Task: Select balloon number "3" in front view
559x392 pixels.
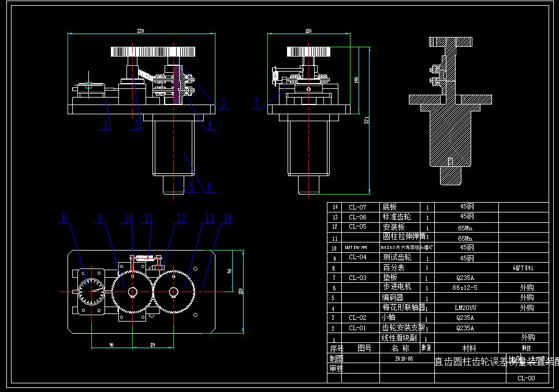Action: [x=223, y=103]
